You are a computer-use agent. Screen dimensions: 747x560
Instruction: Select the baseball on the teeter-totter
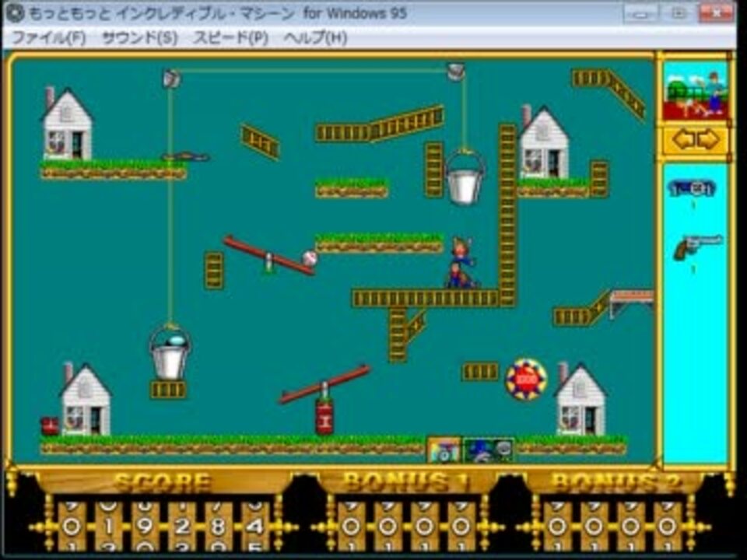310,258
